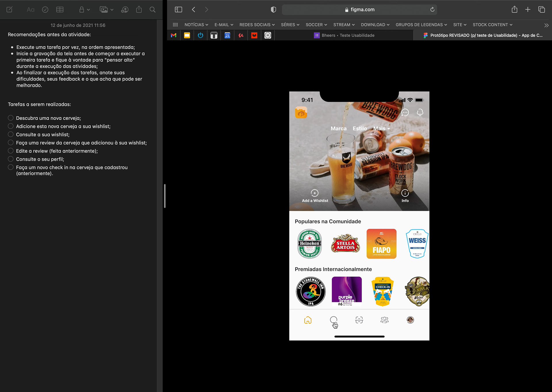Select the Marca filter
This screenshot has width=552, height=392.
tap(339, 128)
